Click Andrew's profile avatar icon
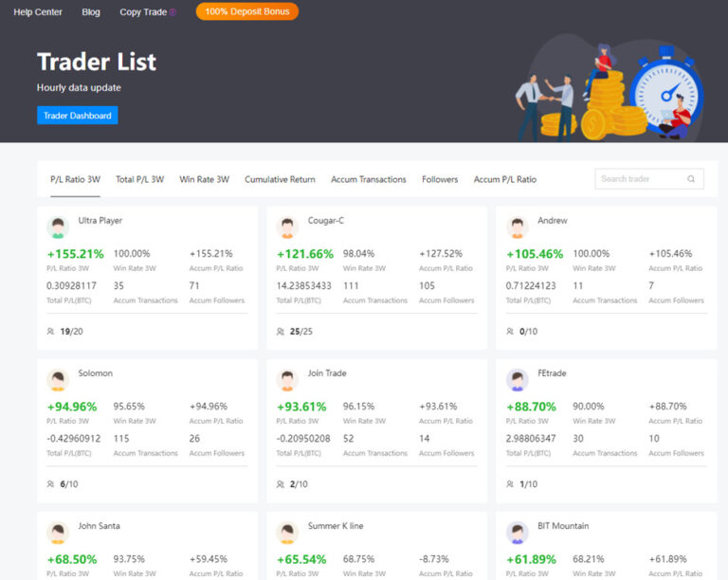The width and height of the screenshot is (728, 580). point(518,227)
